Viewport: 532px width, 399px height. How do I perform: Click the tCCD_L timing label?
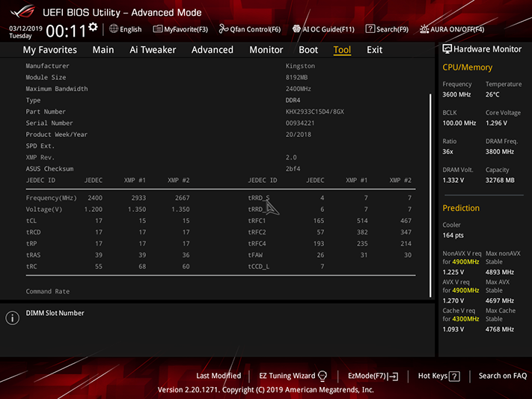pos(259,266)
